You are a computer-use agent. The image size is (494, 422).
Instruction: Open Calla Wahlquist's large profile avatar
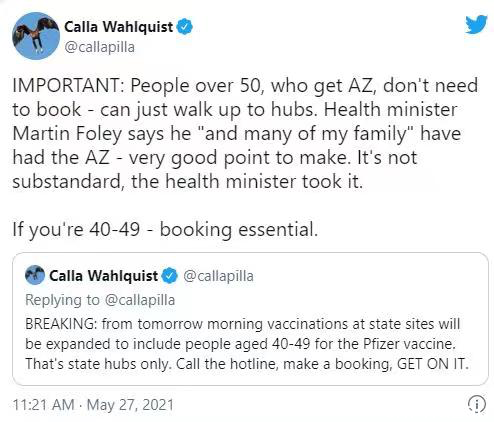point(36,36)
